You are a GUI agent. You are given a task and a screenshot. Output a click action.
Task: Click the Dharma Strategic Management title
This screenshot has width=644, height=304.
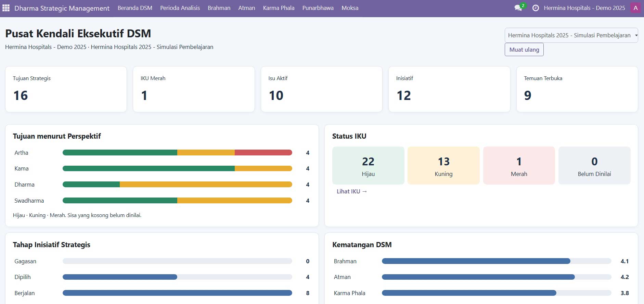pos(62,8)
